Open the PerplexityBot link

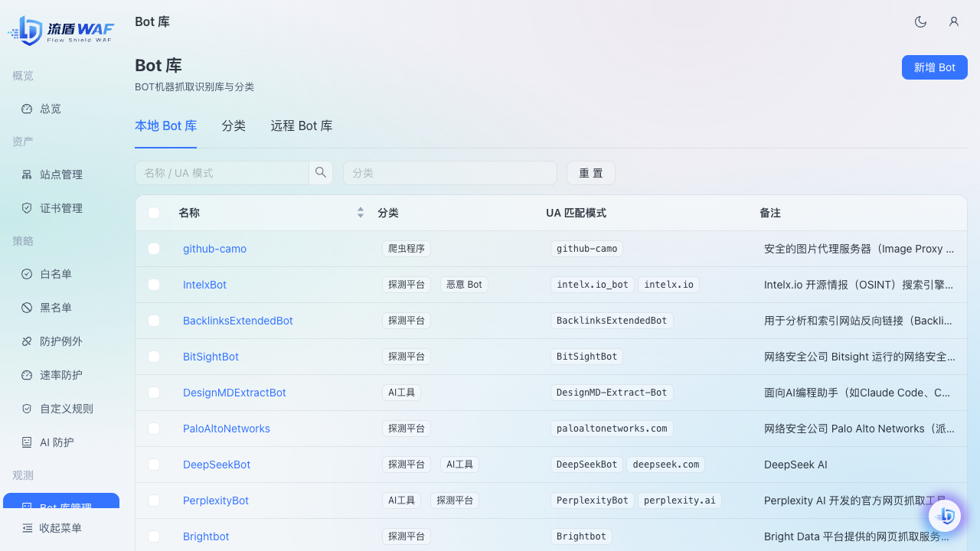pos(216,500)
